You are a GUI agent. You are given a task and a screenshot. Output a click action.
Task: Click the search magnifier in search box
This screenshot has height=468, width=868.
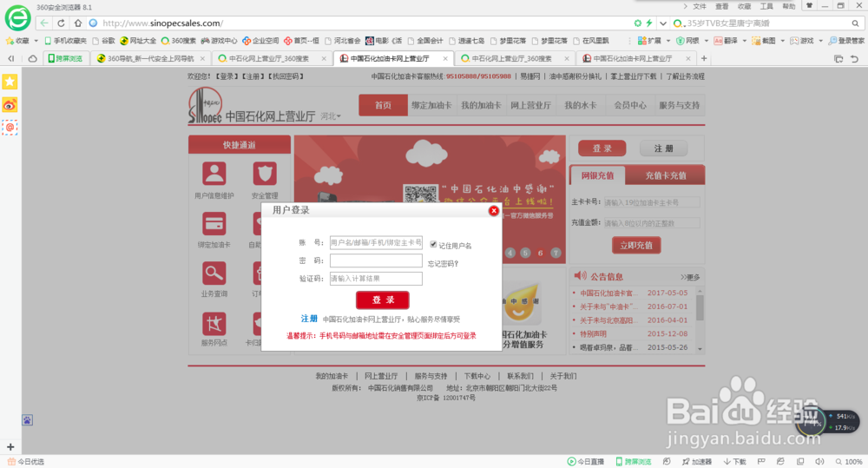(855, 23)
